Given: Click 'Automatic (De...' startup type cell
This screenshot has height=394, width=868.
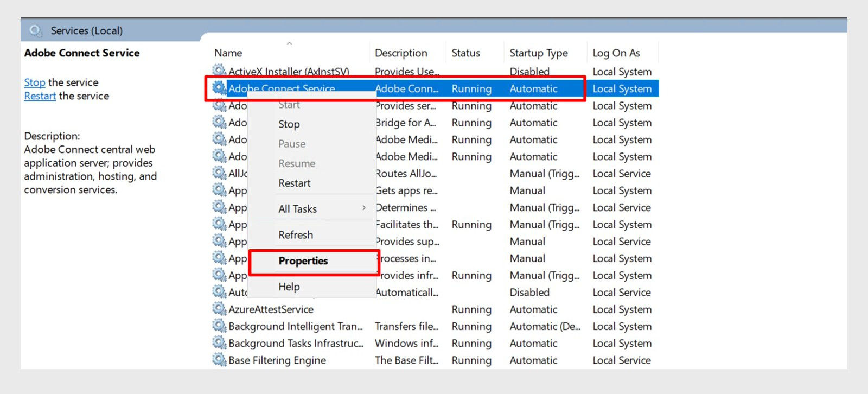Looking at the screenshot, I should (545, 326).
